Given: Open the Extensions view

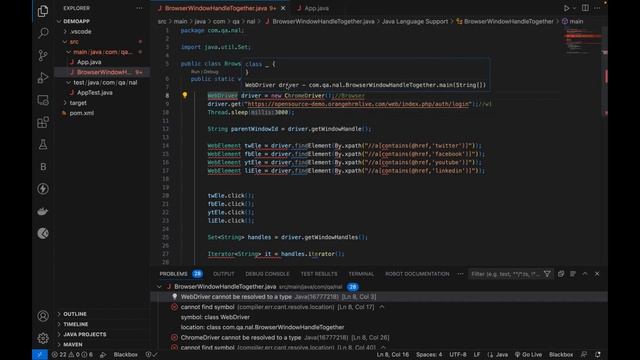Looking at the screenshot, I should (43, 122).
